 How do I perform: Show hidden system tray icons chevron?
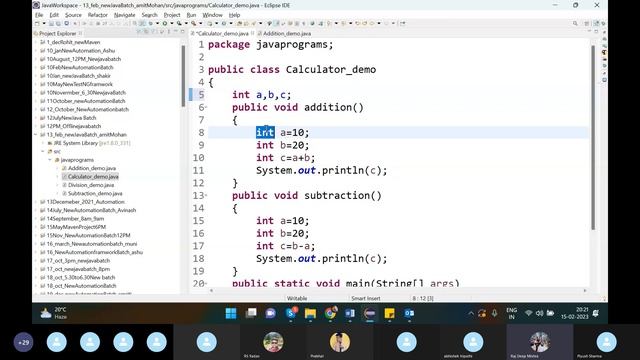(471, 313)
